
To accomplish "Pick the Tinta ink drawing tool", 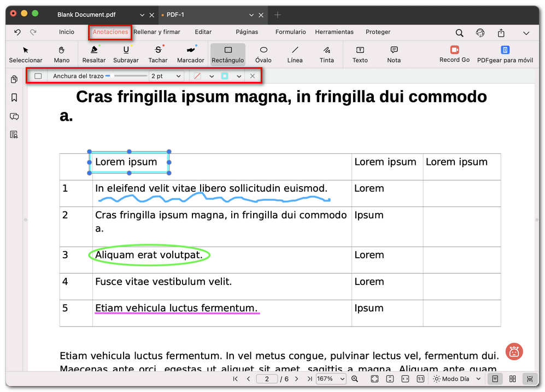I will tap(326, 55).
